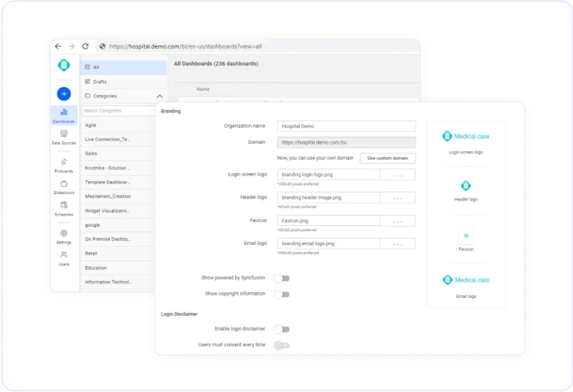The height and width of the screenshot is (392, 573).
Task: Open the Live Connection_Te.. category
Action: [117, 140]
